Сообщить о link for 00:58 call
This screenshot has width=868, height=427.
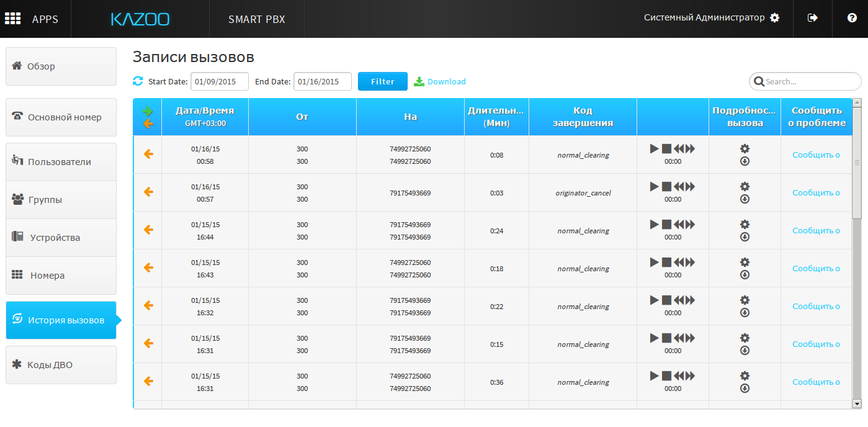816,155
